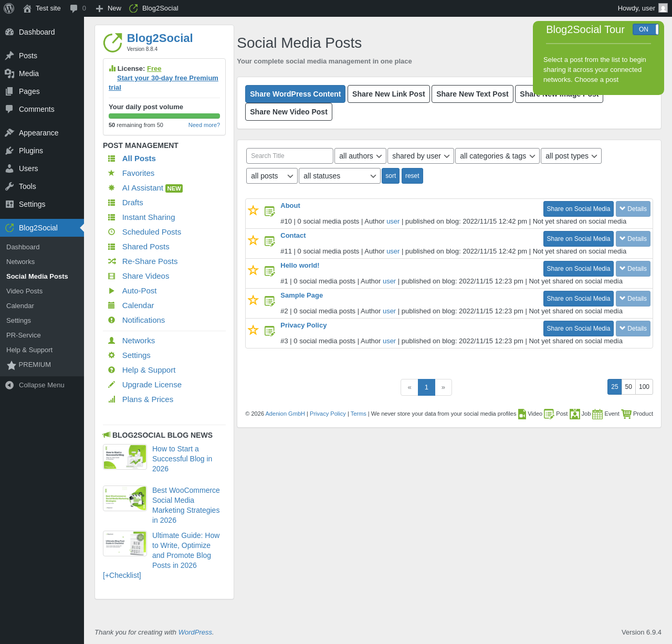Star the Sample Page post
The width and height of the screenshot is (672, 644).
[x=253, y=300]
